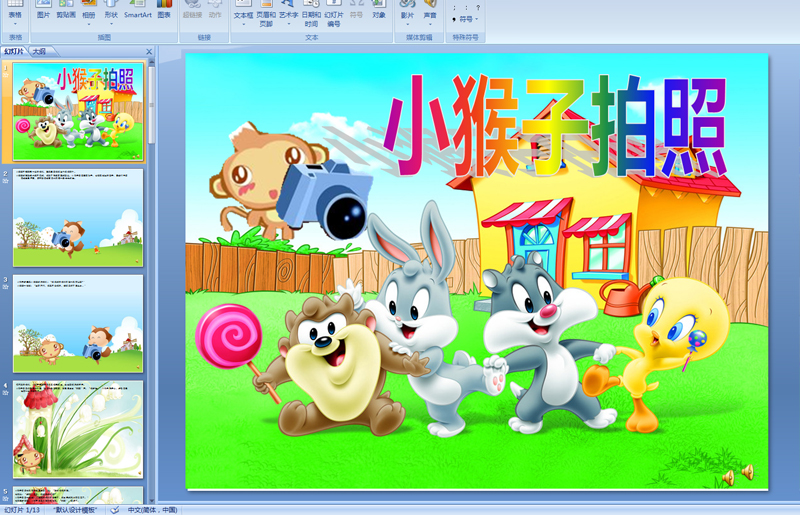The width and height of the screenshot is (800, 515).
Task: Select slide 2 thumbnail
Action: (x=78, y=218)
